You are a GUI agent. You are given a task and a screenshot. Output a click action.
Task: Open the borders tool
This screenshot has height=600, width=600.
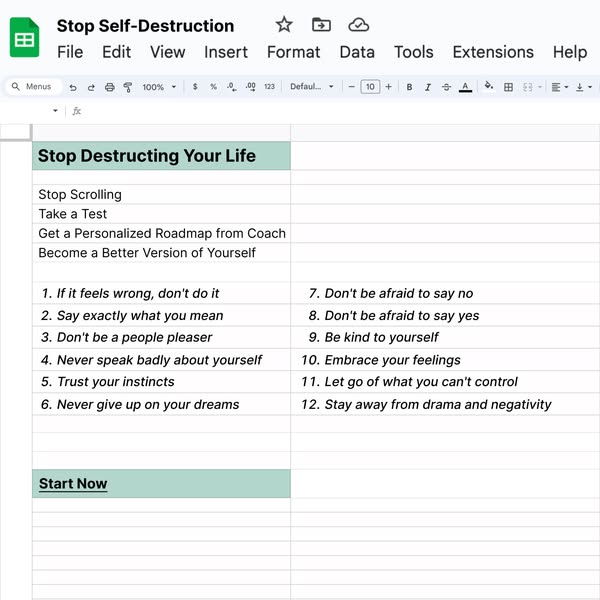[x=508, y=88]
